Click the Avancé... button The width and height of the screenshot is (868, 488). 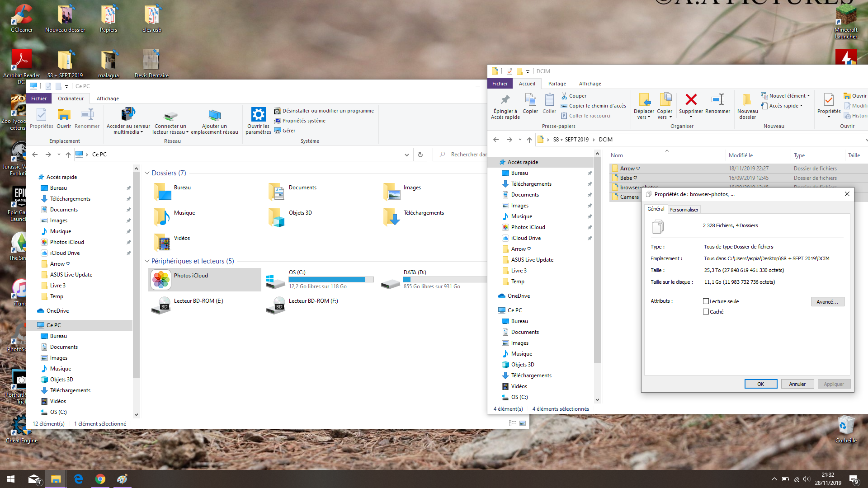tap(827, 302)
